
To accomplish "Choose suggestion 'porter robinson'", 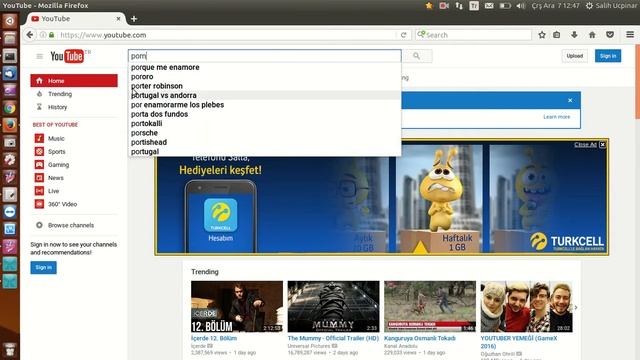I will (x=264, y=86).
